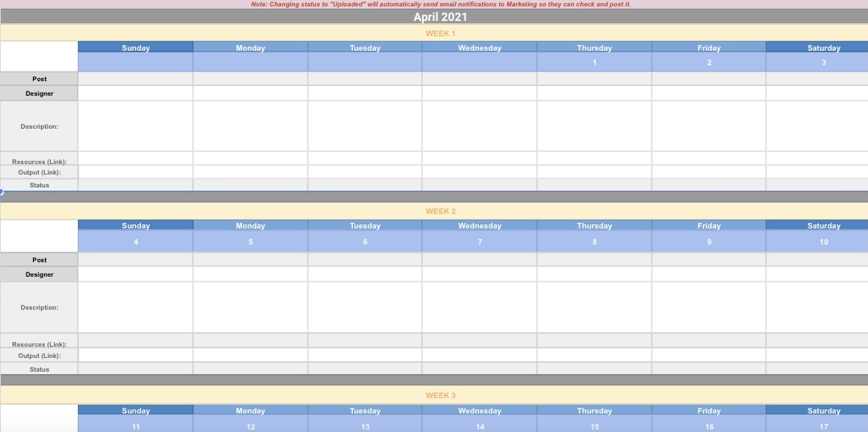Select Week 2 Wednesday column header
868x432 pixels.
[479, 225]
